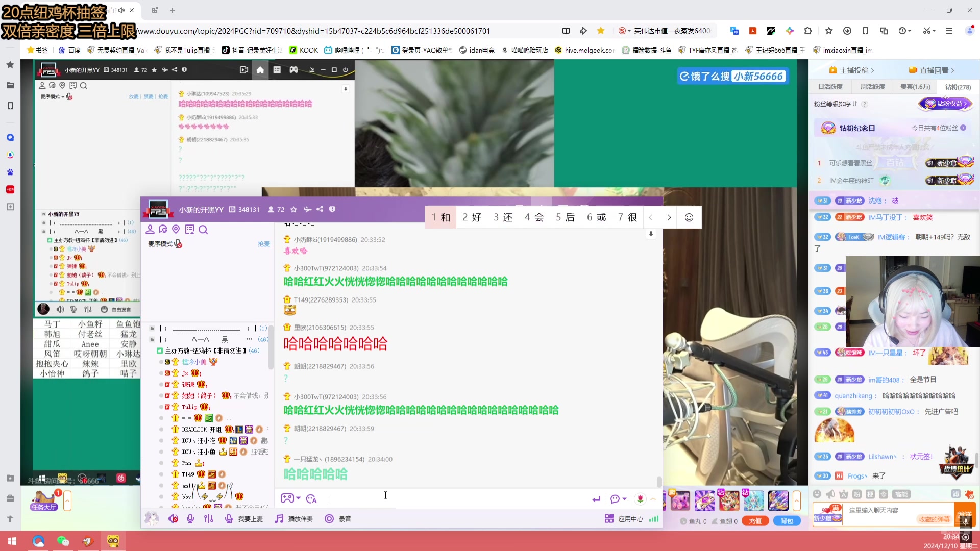
Task: Click megaphone icon in Douyu chat bar
Action: pyautogui.click(x=830, y=494)
